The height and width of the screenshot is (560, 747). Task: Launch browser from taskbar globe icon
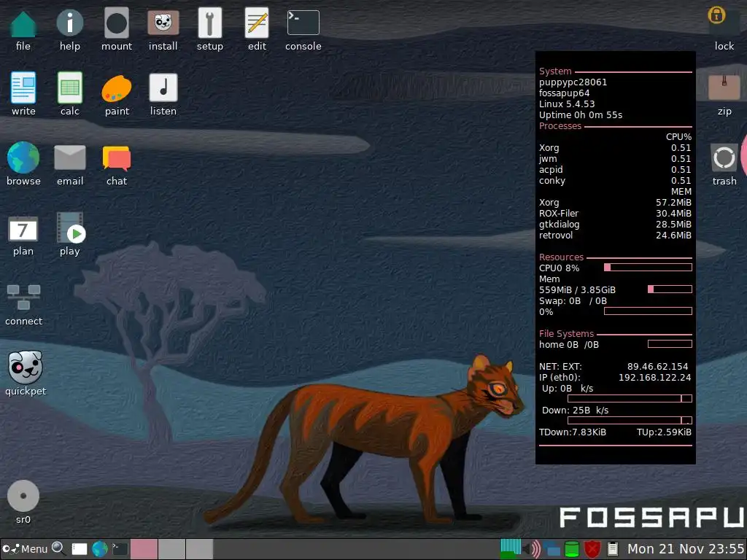[100, 549]
